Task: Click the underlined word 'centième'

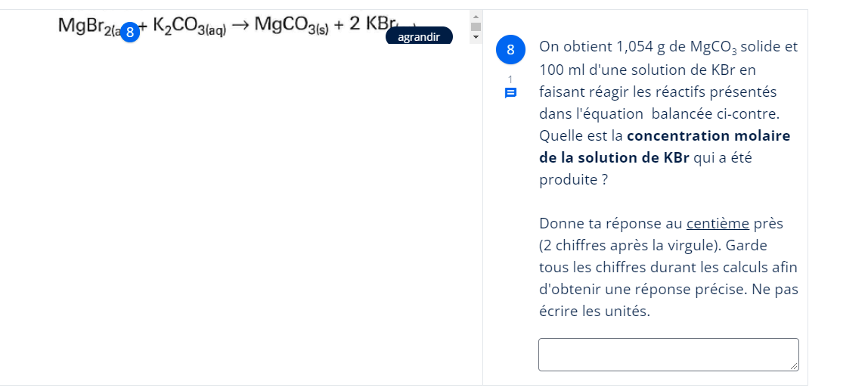Action: pos(718,224)
